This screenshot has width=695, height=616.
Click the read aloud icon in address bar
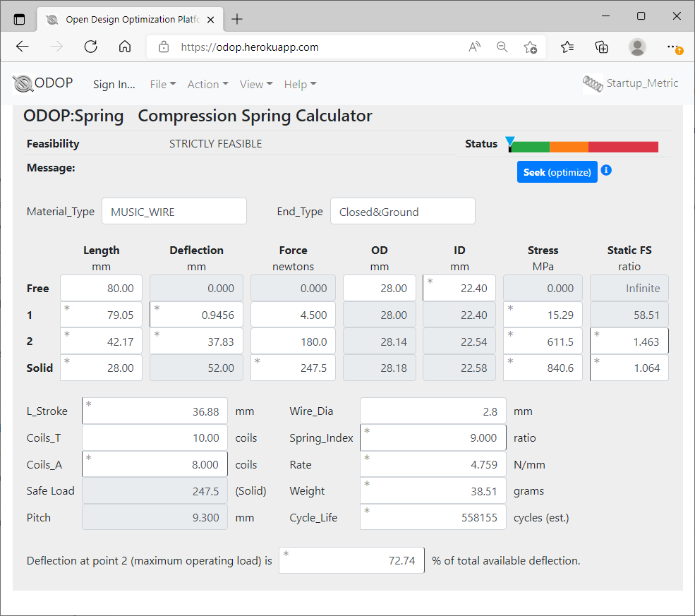coord(474,47)
